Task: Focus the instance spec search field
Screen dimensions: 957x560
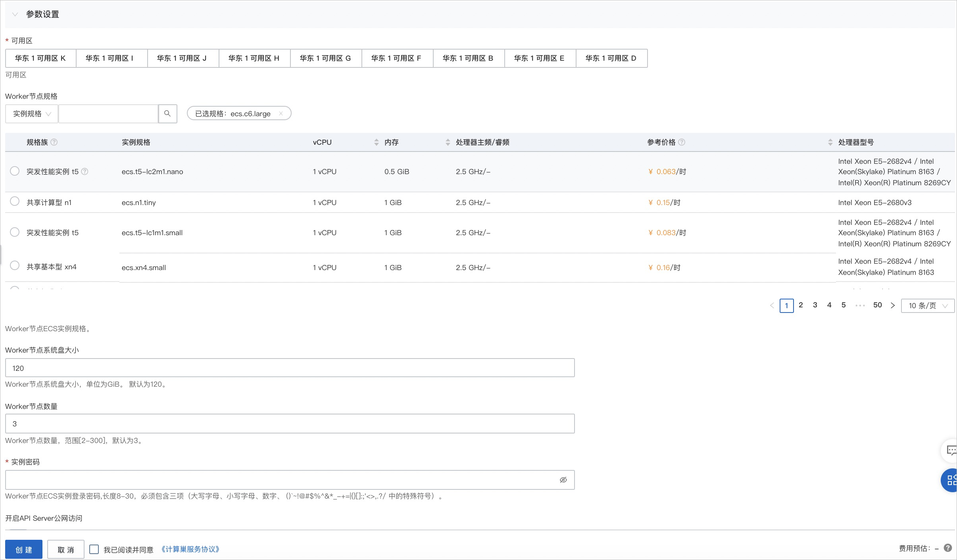Action: pyautogui.click(x=108, y=114)
